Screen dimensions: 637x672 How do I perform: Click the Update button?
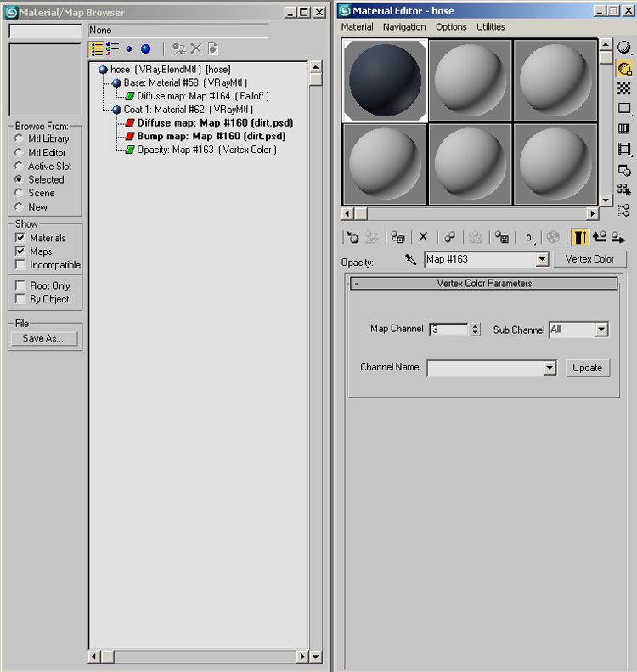click(587, 368)
